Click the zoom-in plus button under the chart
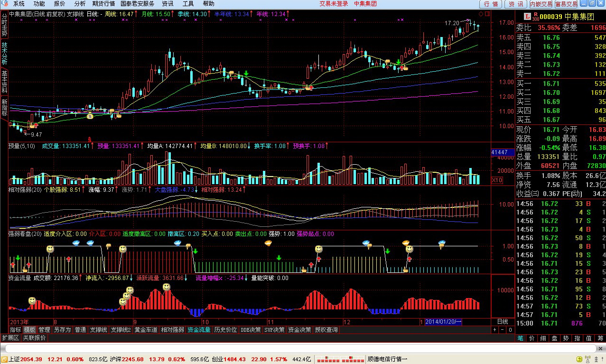 click(x=494, y=330)
